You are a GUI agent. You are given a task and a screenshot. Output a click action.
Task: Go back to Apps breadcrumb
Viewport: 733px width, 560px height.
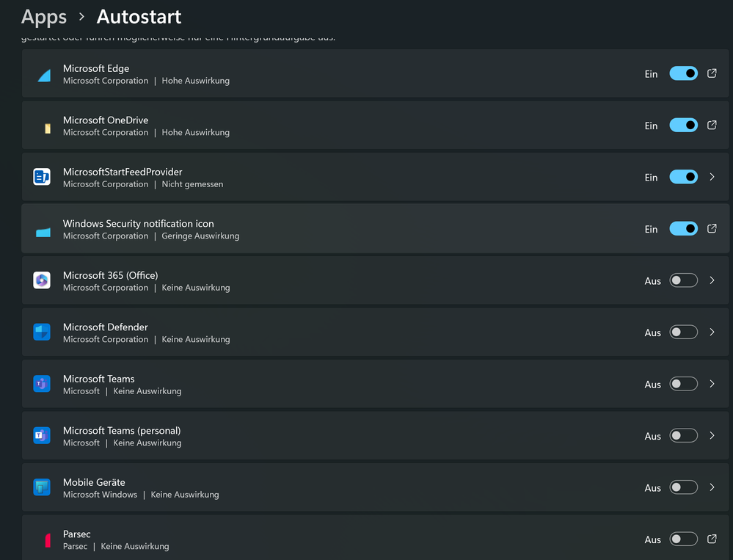coord(44,18)
